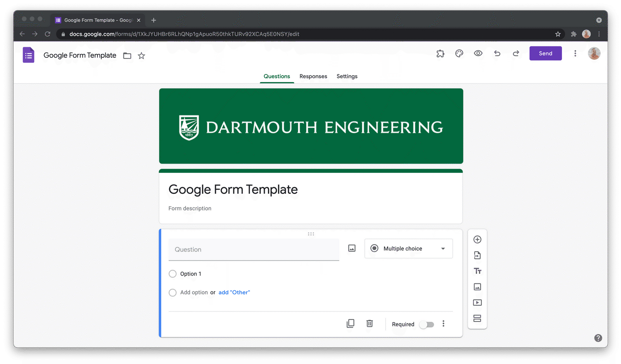This screenshot has width=621, height=364.
Task: Click the Add option text
Action: 194,292
